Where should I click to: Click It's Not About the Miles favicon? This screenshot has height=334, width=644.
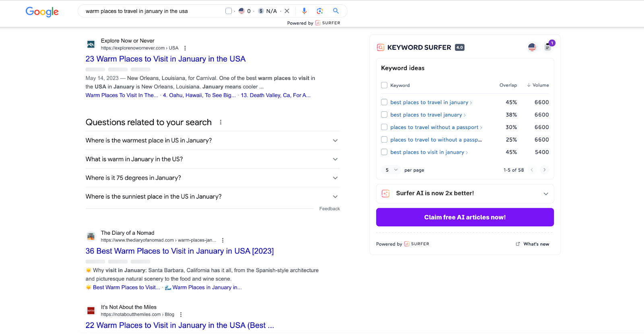91,311
